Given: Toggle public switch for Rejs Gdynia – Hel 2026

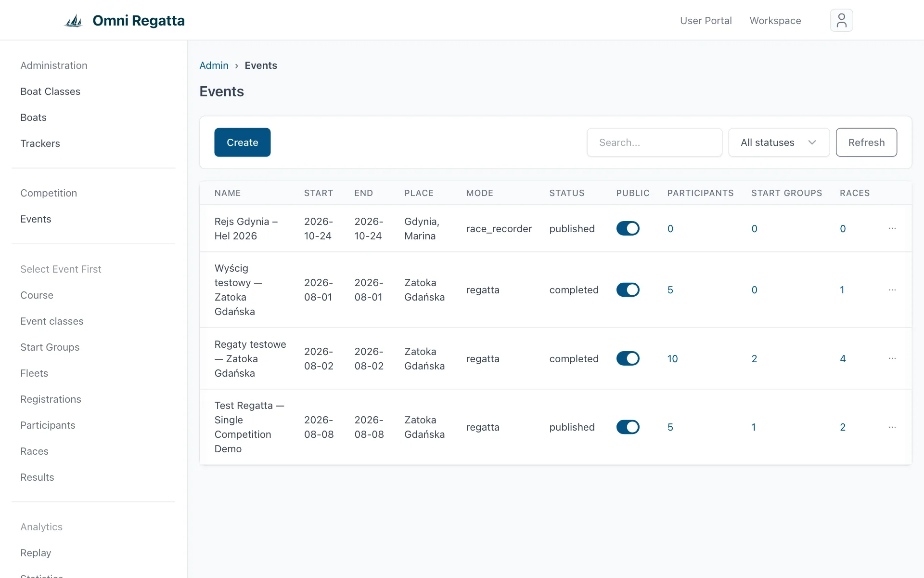Looking at the screenshot, I should [x=628, y=228].
